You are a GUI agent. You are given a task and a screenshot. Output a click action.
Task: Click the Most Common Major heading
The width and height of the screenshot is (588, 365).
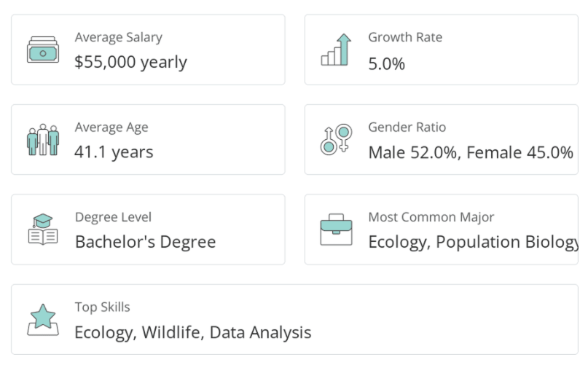tap(431, 217)
